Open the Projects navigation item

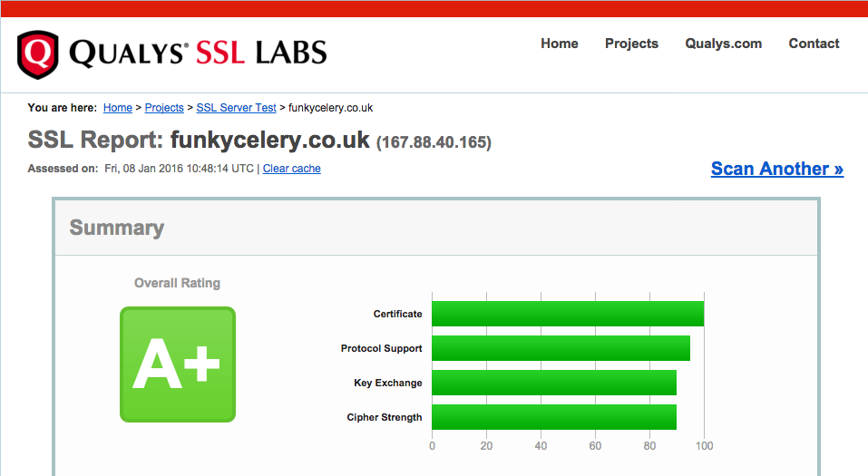point(631,44)
